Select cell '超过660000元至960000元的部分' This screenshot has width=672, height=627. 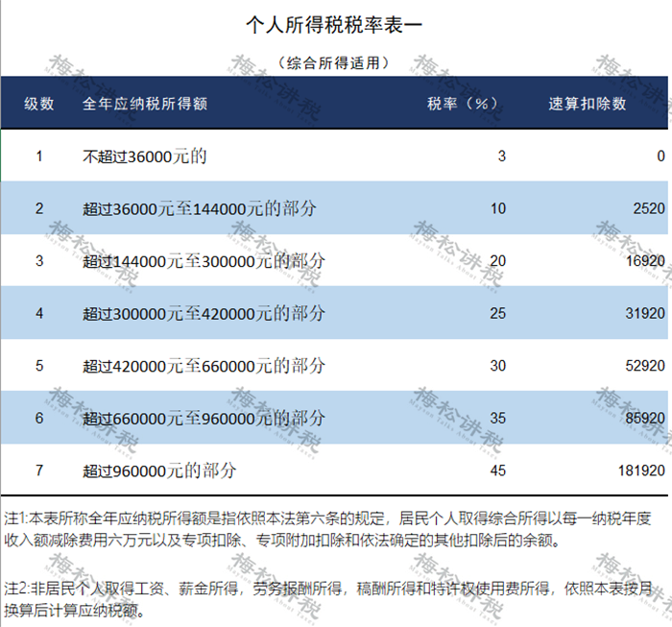click(x=204, y=418)
